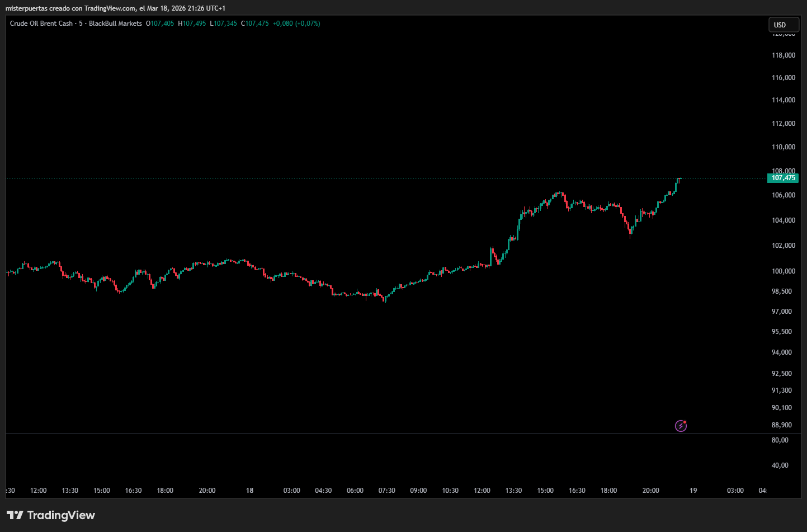Click the TradingView logo in the footer
Viewport: 807px width, 532px height.
(x=51, y=515)
